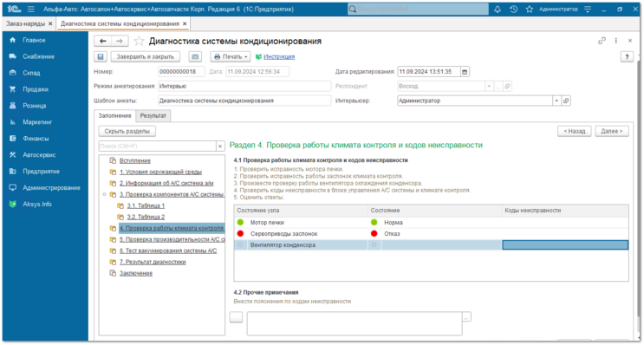Open Автосервис section in sidebar
This screenshot has width=644, height=345.
(x=39, y=155)
